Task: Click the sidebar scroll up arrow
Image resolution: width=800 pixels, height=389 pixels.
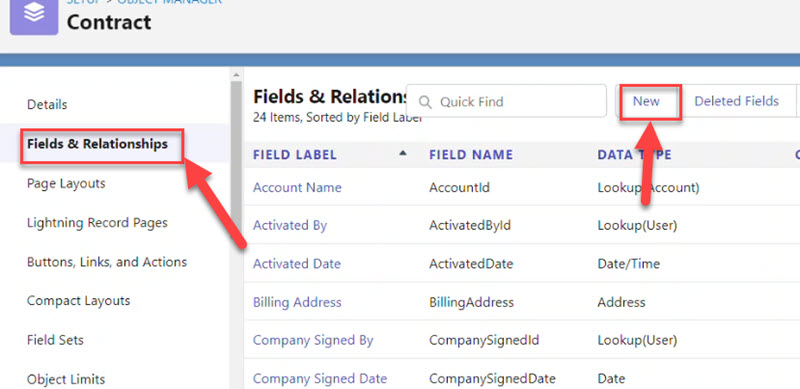Action: [x=235, y=75]
